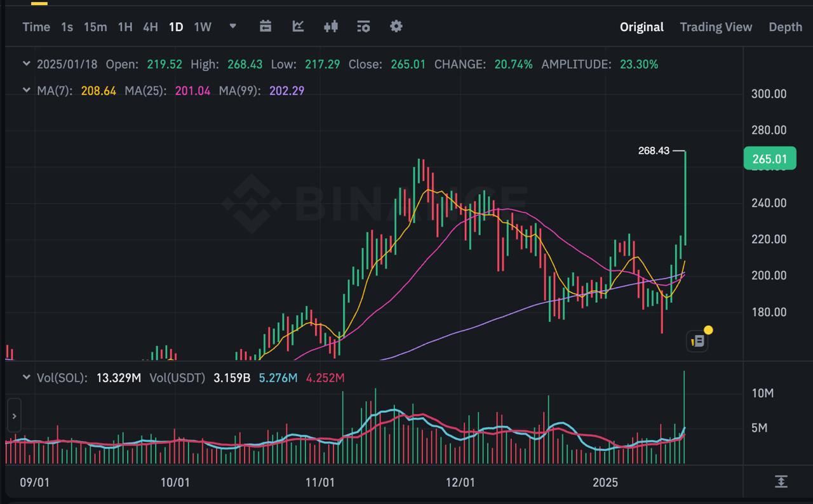The height and width of the screenshot is (504, 813).
Task: Select the Original chart view
Action: (x=642, y=27)
